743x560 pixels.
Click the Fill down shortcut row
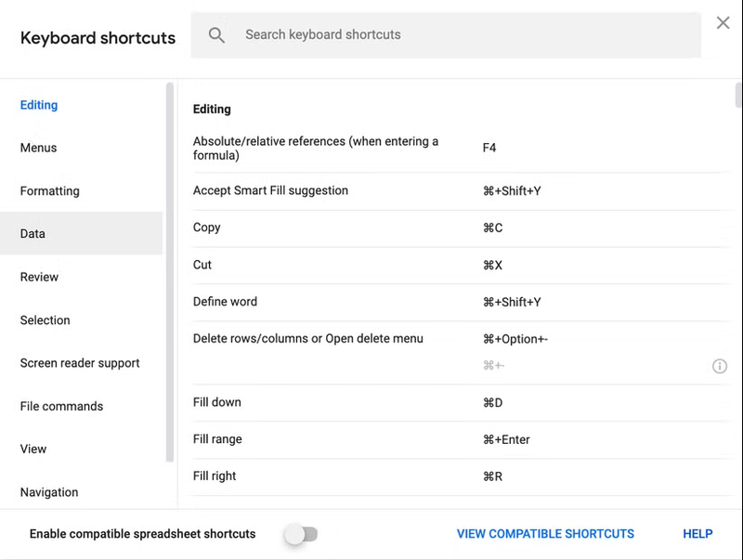pyautogui.click(x=455, y=403)
